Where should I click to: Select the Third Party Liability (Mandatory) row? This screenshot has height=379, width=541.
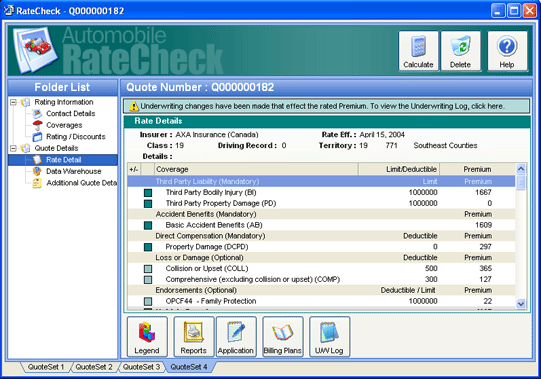click(321, 182)
